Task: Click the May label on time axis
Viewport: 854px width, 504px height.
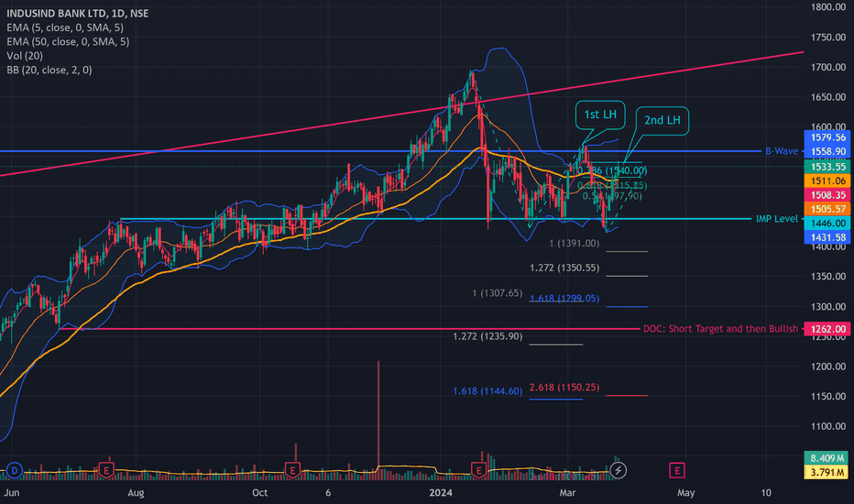Action: (x=685, y=493)
